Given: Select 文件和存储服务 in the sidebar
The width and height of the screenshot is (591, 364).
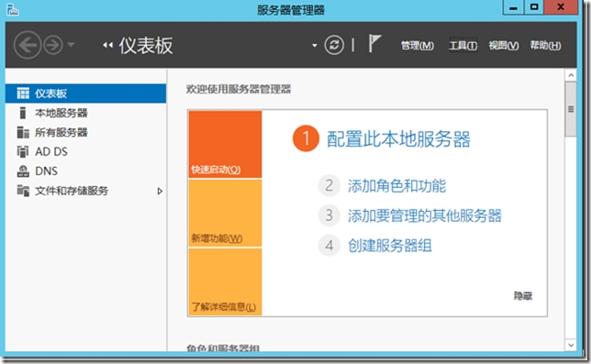Looking at the screenshot, I should tap(85, 191).
